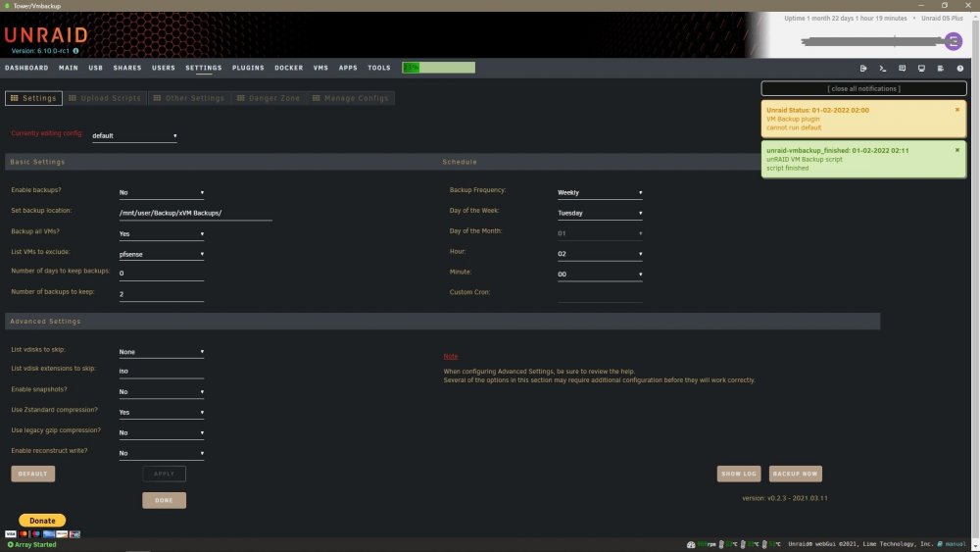
Task: Click the fan speed gauge icon in the footer
Action: (x=691, y=544)
